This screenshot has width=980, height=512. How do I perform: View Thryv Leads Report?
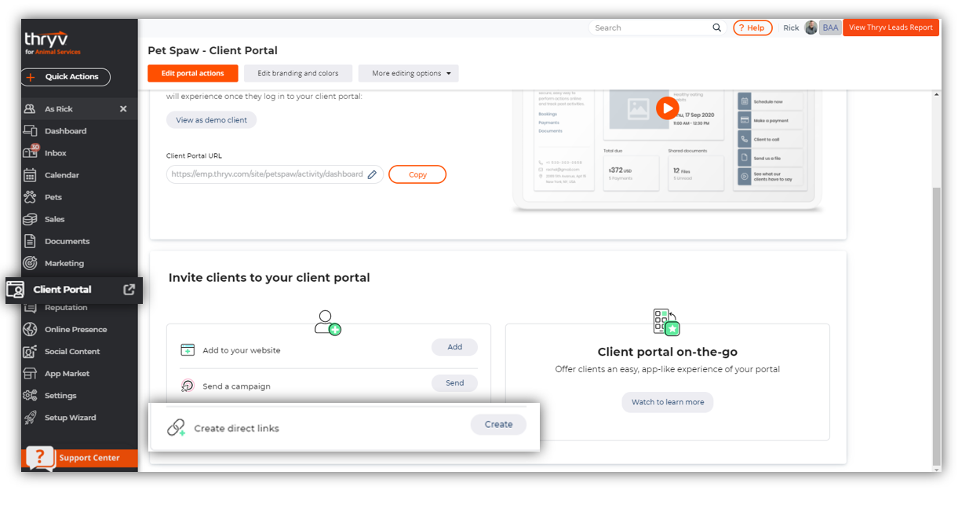click(891, 27)
